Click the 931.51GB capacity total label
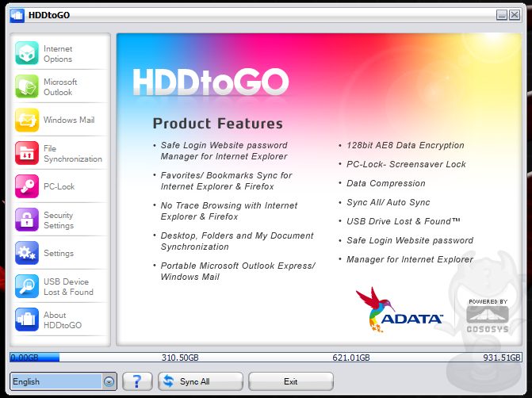Image resolution: width=532 pixels, height=398 pixels. tap(501, 358)
